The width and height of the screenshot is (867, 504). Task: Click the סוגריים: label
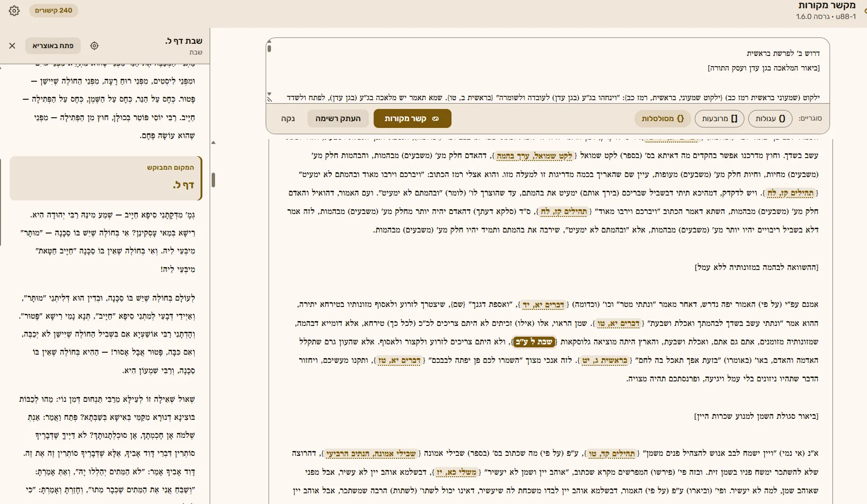point(810,119)
